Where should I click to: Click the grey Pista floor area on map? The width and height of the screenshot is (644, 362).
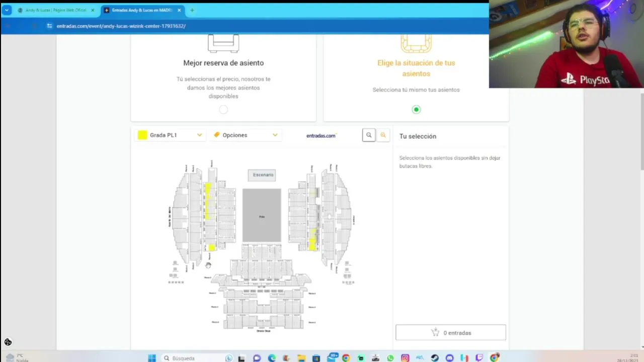[x=262, y=215]
